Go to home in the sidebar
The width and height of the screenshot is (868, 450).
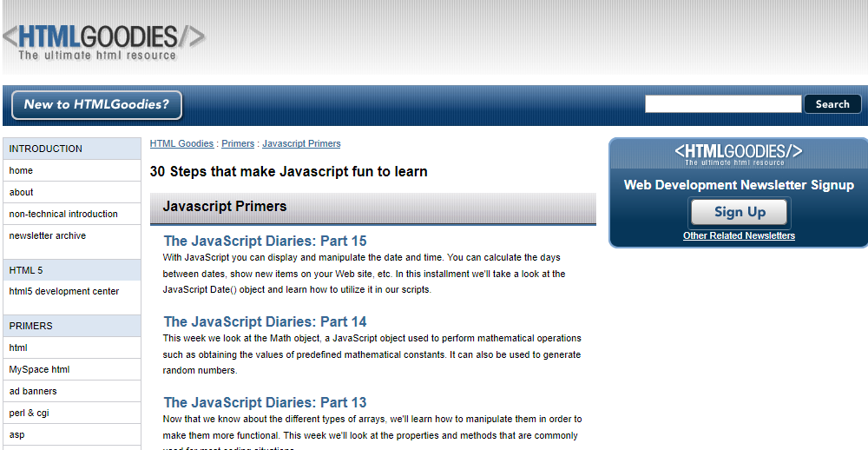click(72, 170)
